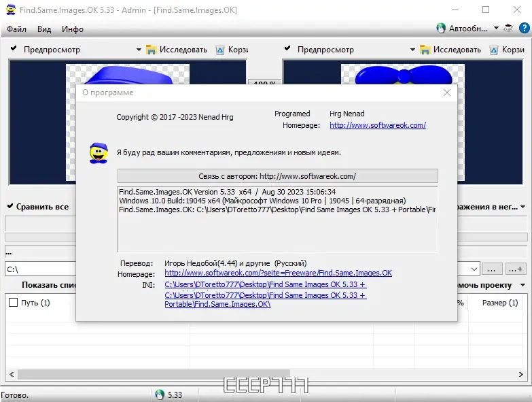Click right preview blue bow thumbnail
The height and width of the screenshot is (402, 532).
tap(403, 74)
